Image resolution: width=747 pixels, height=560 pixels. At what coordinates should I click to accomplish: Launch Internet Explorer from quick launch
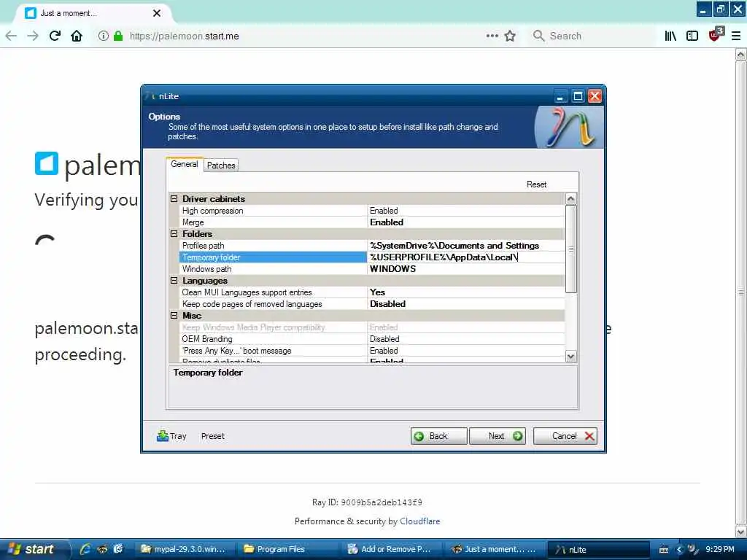85,549
